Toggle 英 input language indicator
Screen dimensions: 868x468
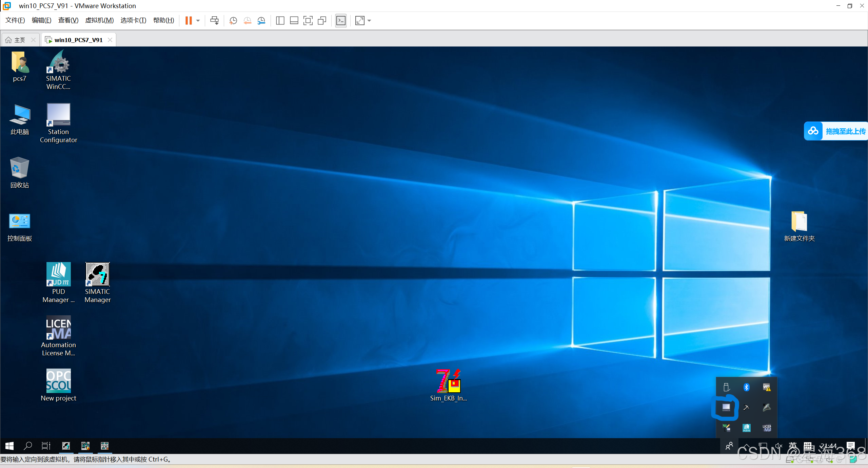coord(793,446)
